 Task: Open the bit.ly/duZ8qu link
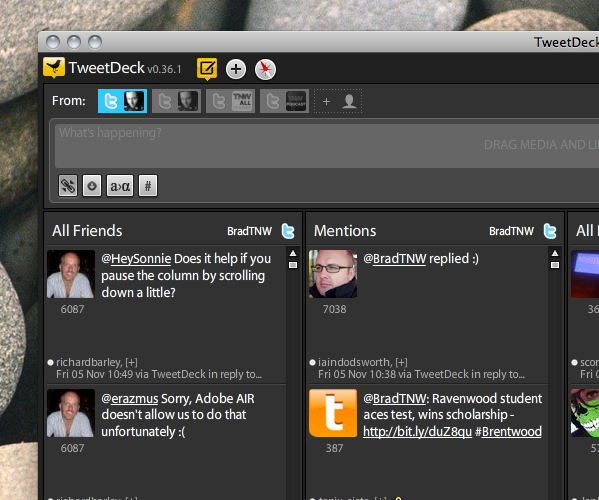pyautogui.click(x=417, y=432)
